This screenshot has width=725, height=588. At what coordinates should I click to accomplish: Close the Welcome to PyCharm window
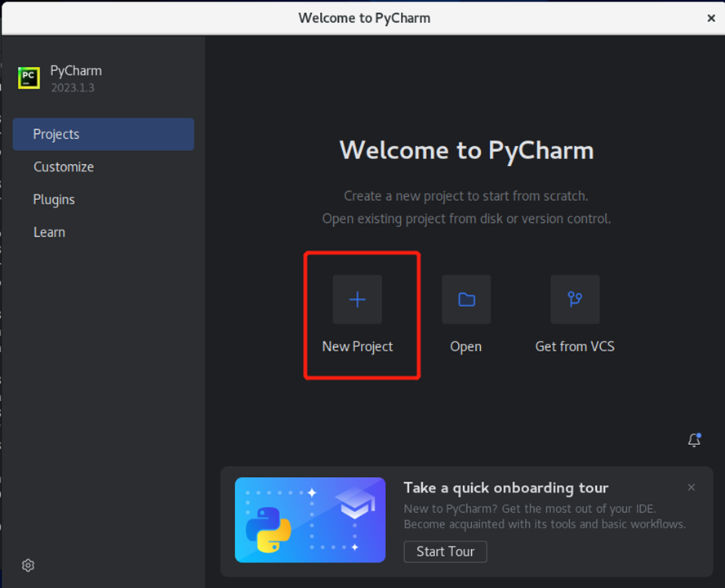pyautogui.click(x=711, y=18)
